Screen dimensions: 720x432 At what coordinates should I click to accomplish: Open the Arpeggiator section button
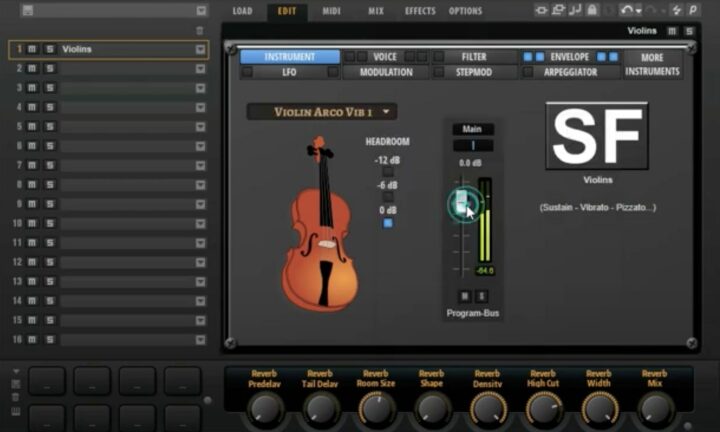click(571, 73)
